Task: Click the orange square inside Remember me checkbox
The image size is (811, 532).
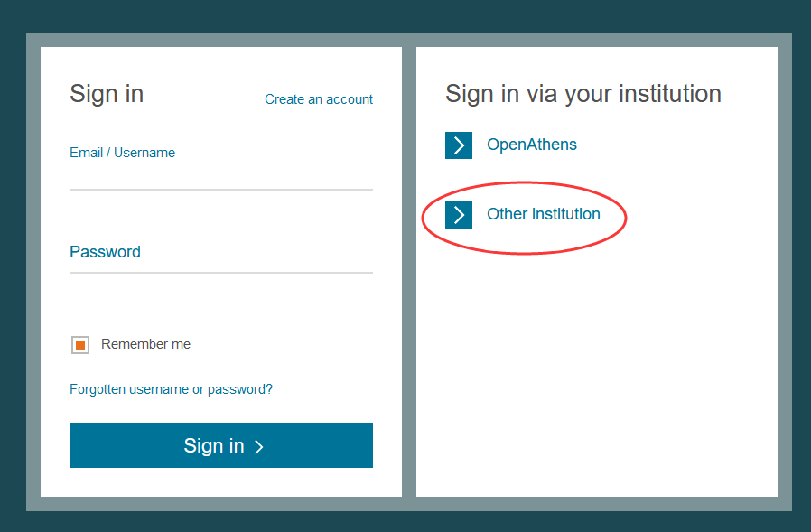Action: coord(80,345)
